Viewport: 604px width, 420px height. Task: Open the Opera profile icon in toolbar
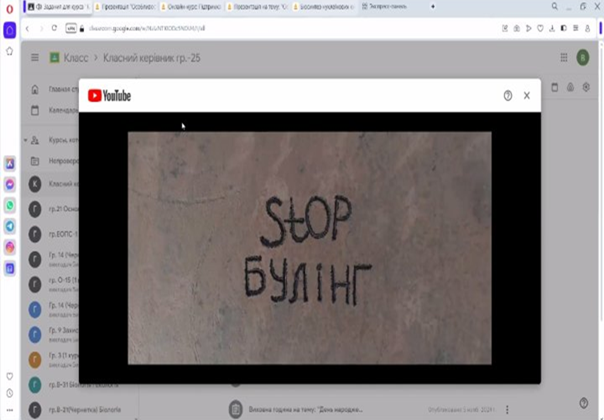587,29
